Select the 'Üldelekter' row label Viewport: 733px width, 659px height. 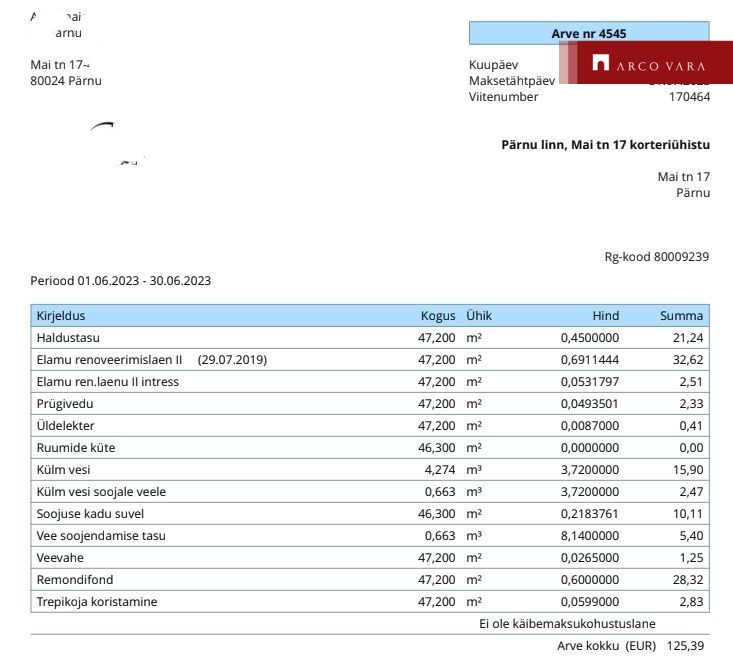[x=65, y=425]
